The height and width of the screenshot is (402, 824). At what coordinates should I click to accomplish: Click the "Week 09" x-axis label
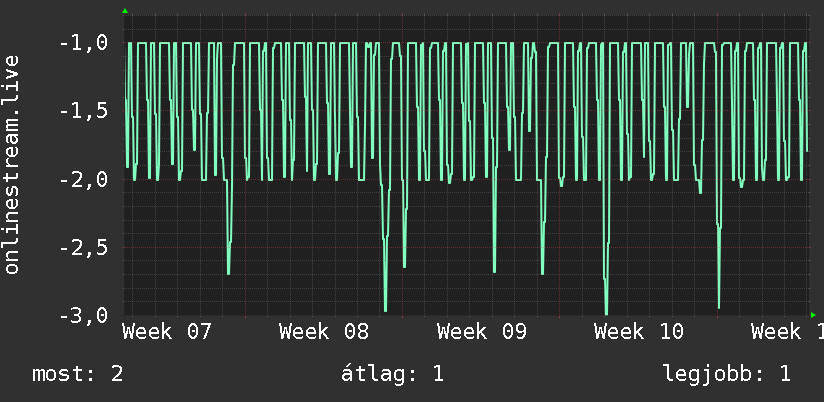[481, 332]
